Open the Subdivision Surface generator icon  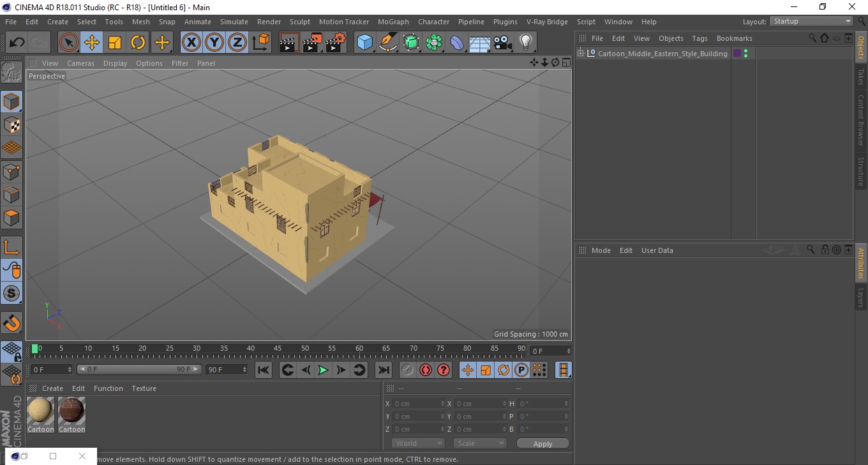point(411,43)
